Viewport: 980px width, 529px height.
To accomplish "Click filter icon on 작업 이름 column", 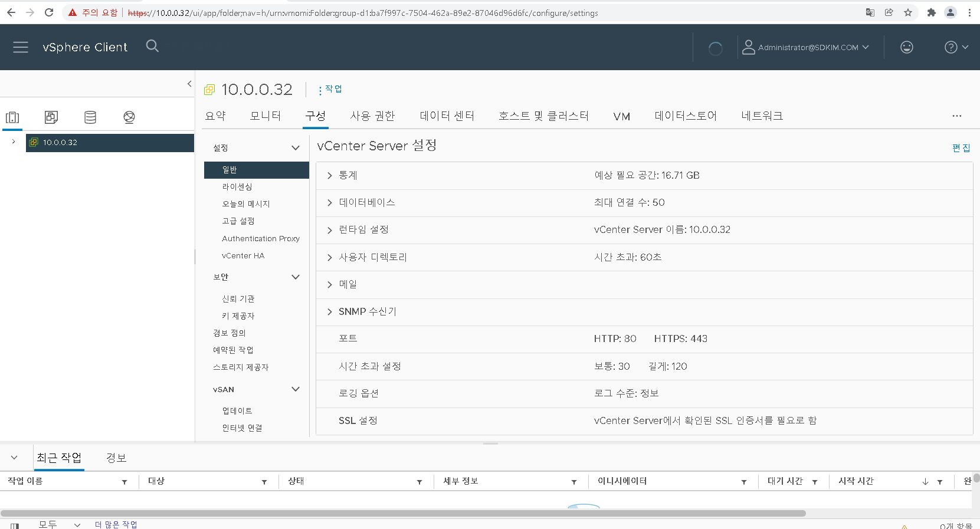I will (x=124, y=482).
